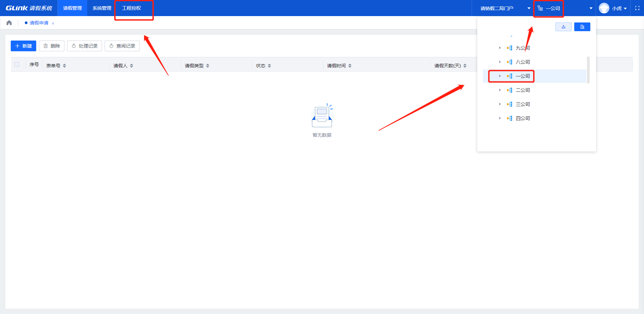Expand the 八公司 tree node
Image resolution: width=644 pixels, height=314 pixels.
500,62
